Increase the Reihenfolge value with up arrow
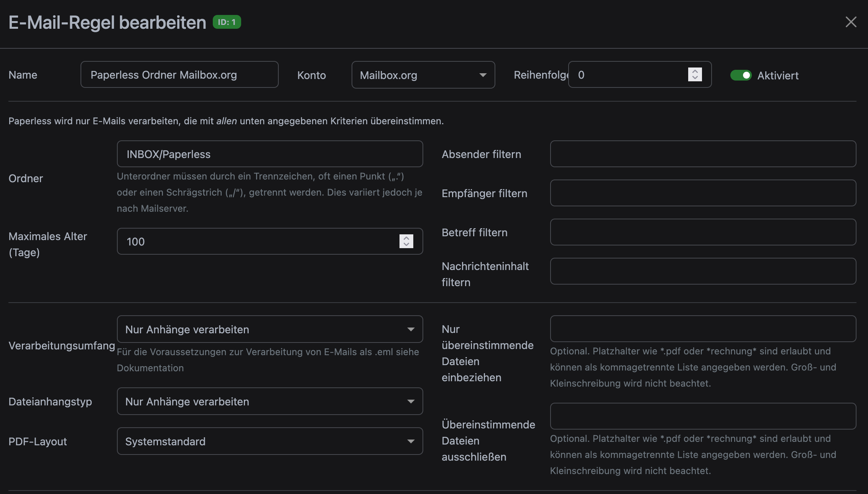Image resolution: width=868 pixels, height=494 pixels. [695, 71]
